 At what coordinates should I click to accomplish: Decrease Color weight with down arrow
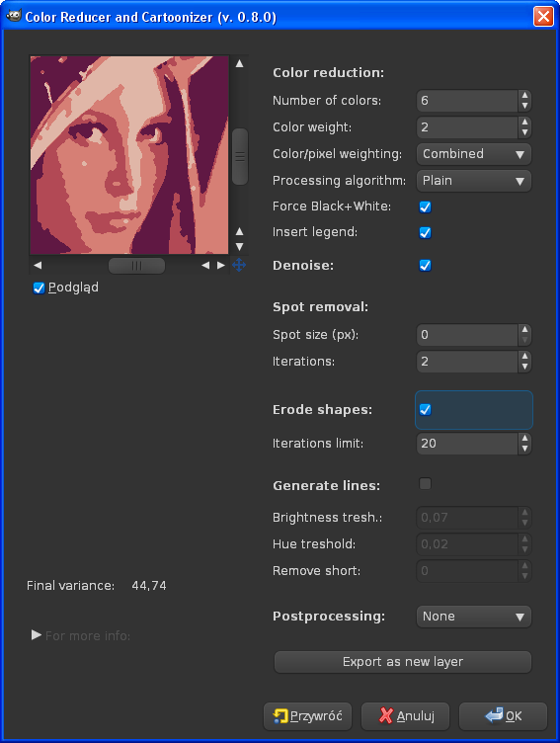[524, 131]
